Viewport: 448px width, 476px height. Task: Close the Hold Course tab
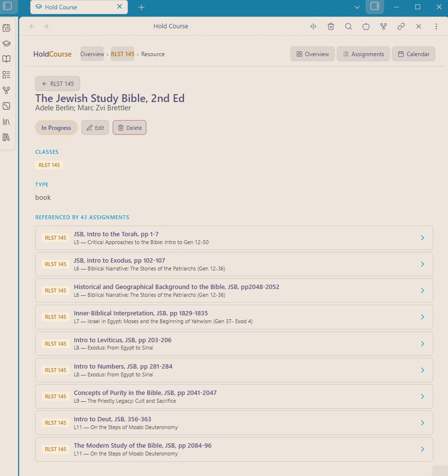pyautogui.click(x=120, y=7)
